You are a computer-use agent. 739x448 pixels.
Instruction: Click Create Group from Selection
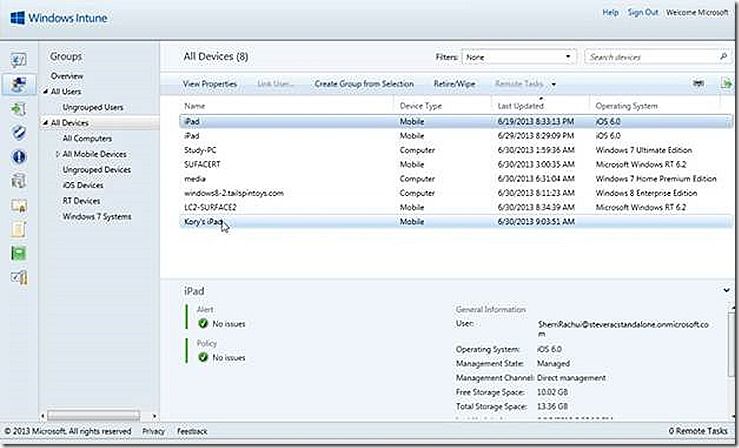(x=364, y=84)
